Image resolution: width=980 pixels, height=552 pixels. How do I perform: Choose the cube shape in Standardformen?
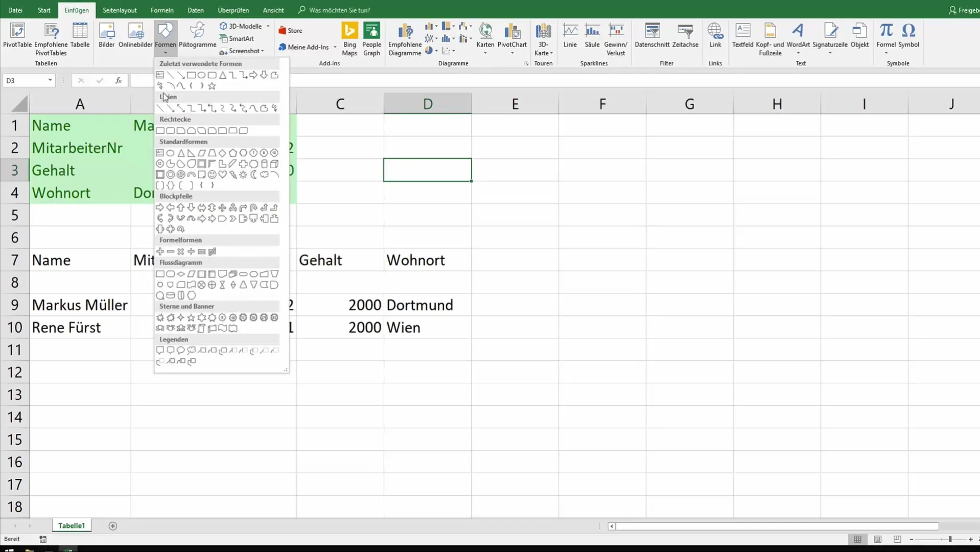click(x=274, y=164)
